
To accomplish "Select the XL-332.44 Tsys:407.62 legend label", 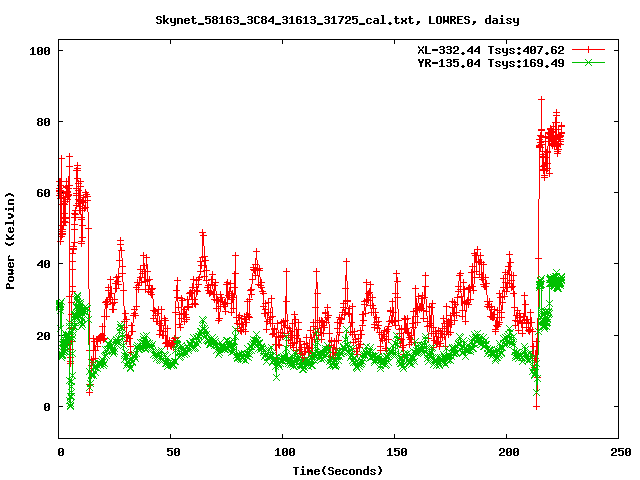I will point(491,50).
